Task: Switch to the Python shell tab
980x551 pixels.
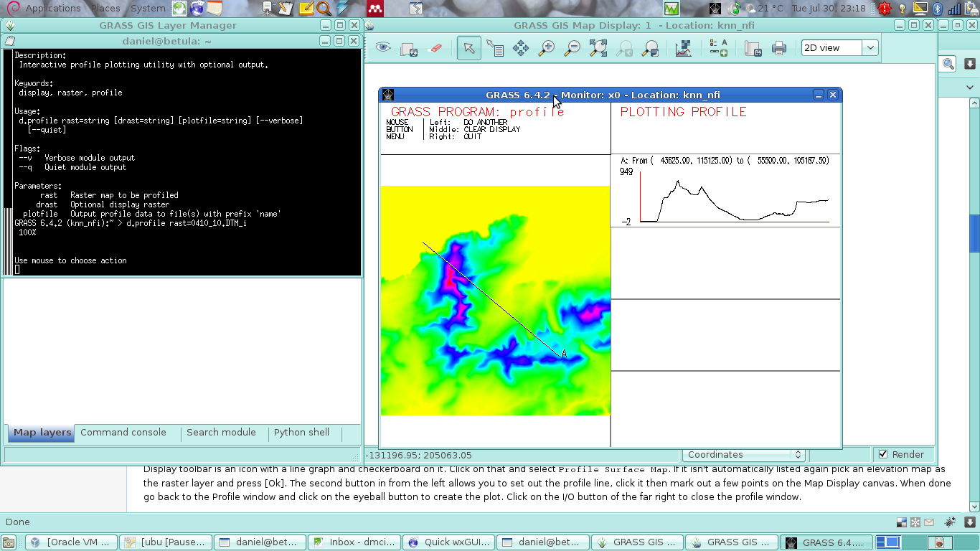Action: click(301, 433)
